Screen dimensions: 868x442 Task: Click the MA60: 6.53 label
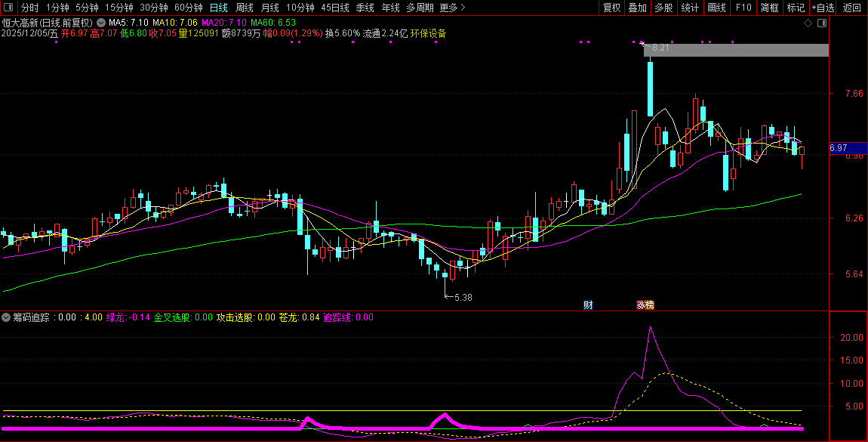273,23
